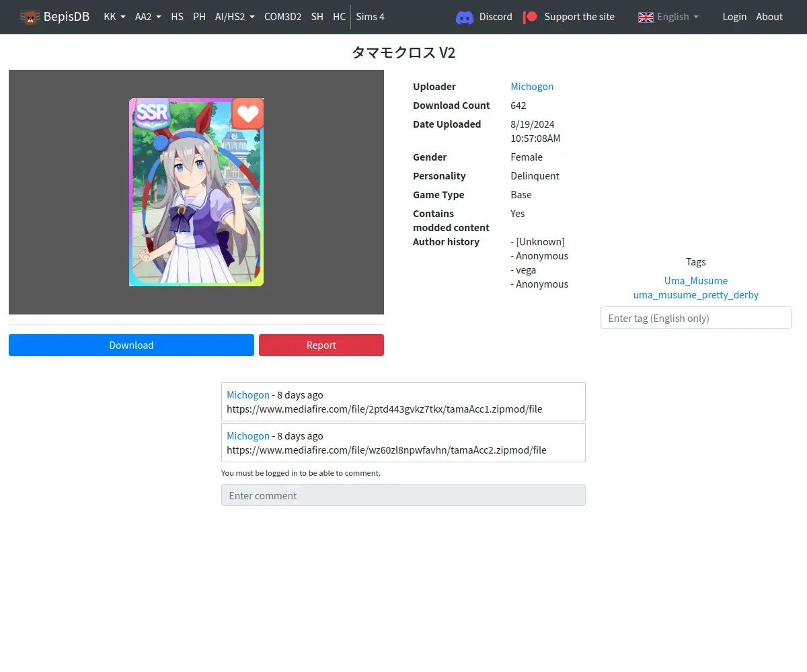Click the download count value 642
Image resolution: width=807 pixels, height=672 pixels.
point(518,105)
